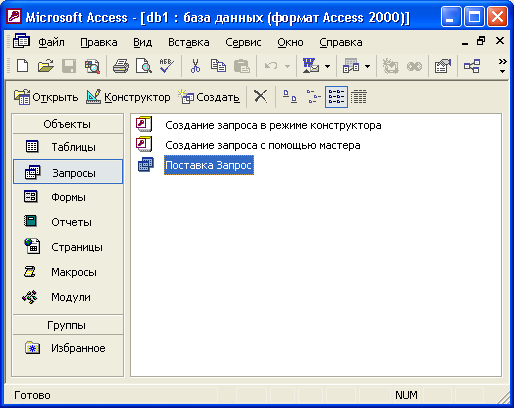Click the Undo arrow icon
Image resolution: width=514 pixels, height=408 pixels.
(271, 66)
